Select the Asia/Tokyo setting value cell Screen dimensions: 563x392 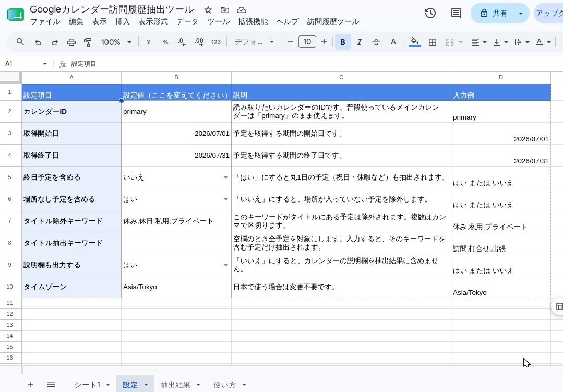click(x=176, y=287)
